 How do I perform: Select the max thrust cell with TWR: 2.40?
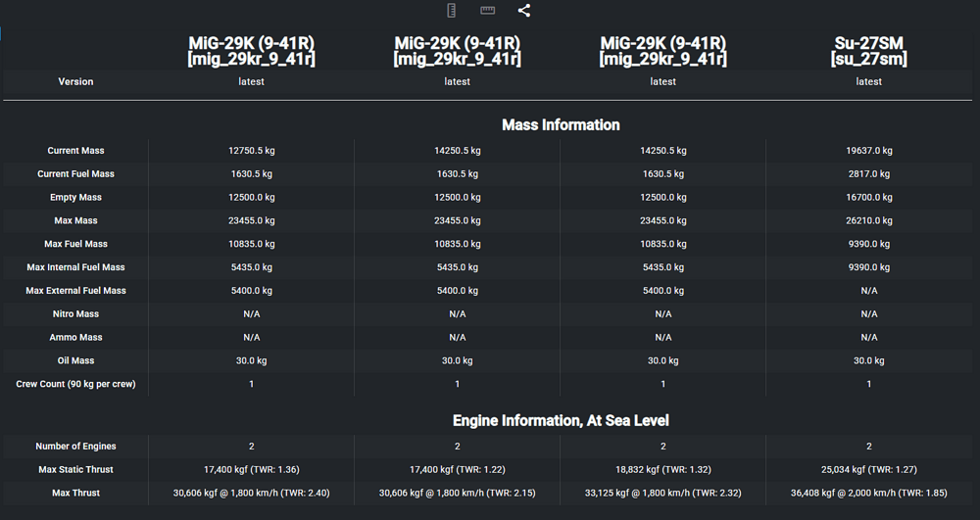point(251,494)
